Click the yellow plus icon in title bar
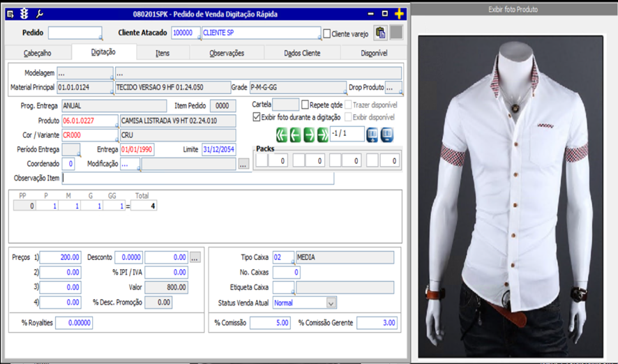This screenshot has width=618, height=364. pos(399,14)
